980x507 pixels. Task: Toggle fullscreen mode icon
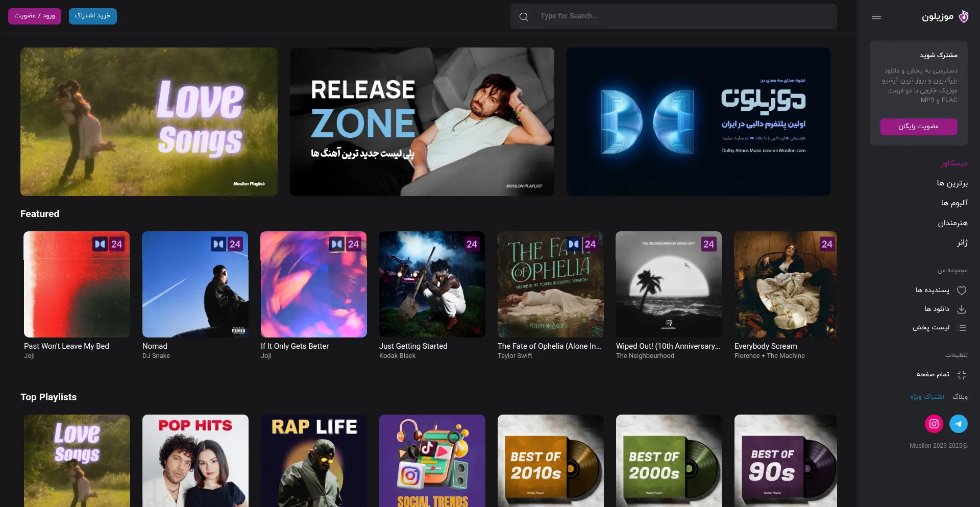pyautogui.click(x=961, y=375)
